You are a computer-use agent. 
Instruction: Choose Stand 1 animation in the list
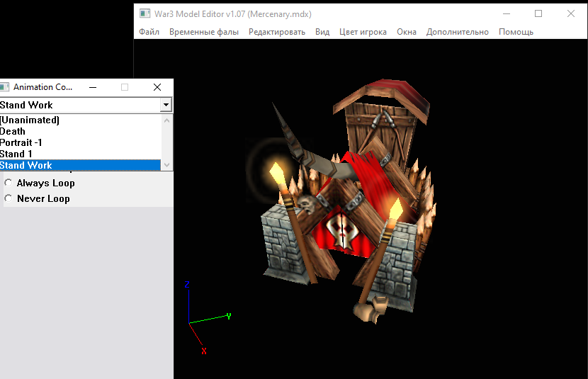click(80, 154)
